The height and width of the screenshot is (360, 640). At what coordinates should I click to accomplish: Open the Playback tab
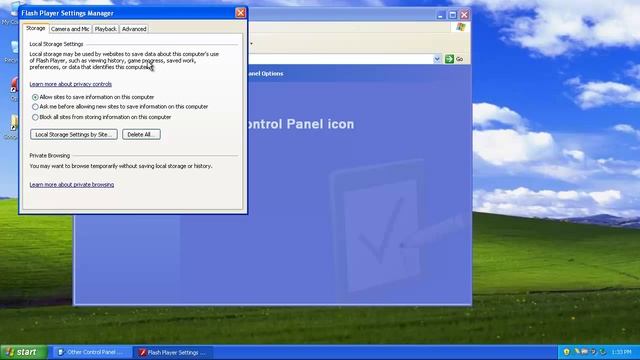click(x=105, y=29)
